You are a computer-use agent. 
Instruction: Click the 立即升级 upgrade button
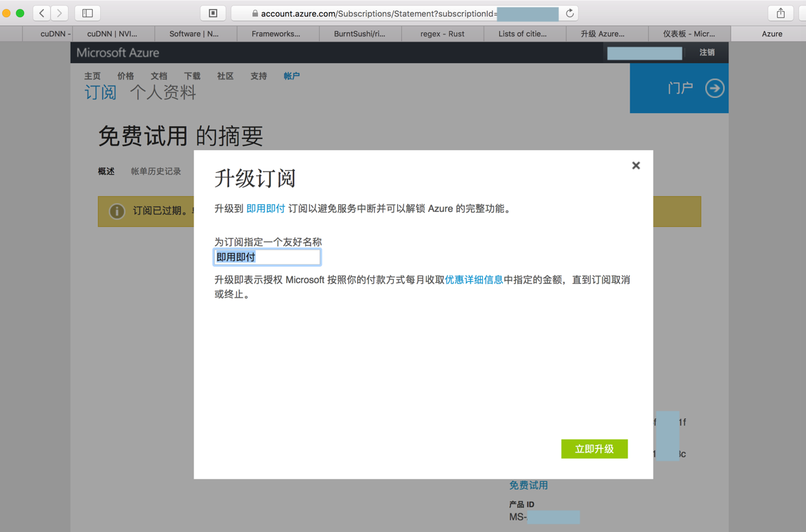594,449
